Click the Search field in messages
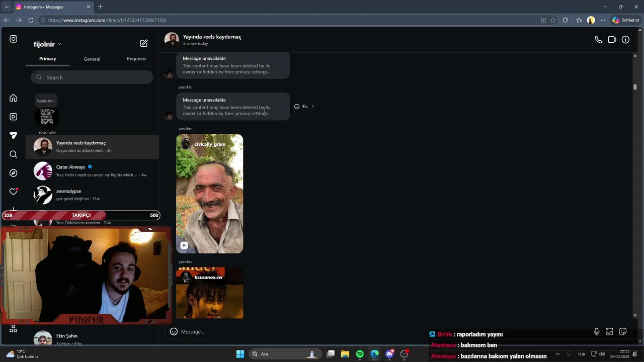The width and height of the screenshot is (644, 362). click(x=92, y=77)
